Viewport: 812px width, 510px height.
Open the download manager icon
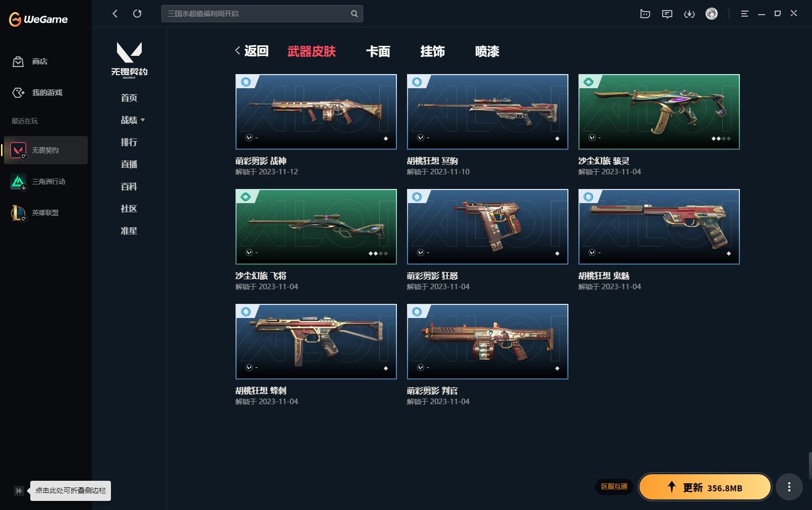(689, 14)
